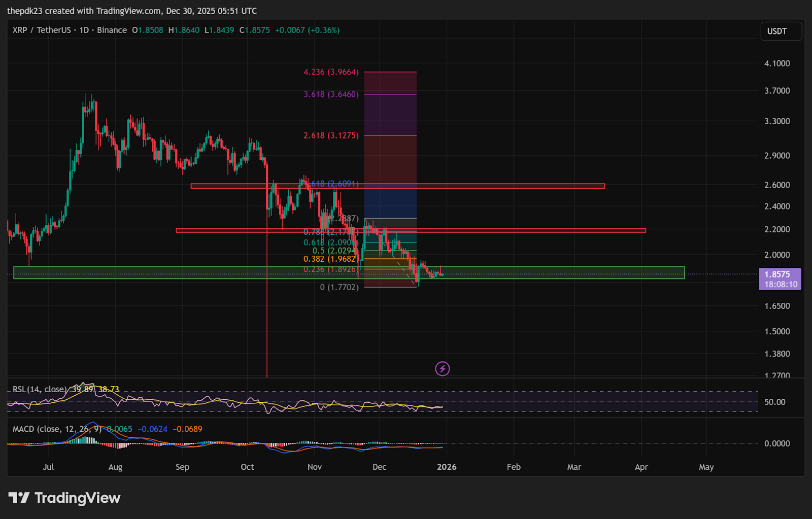Select the 4.236 (3.9664) Fibonacci level label

point(331,72)
